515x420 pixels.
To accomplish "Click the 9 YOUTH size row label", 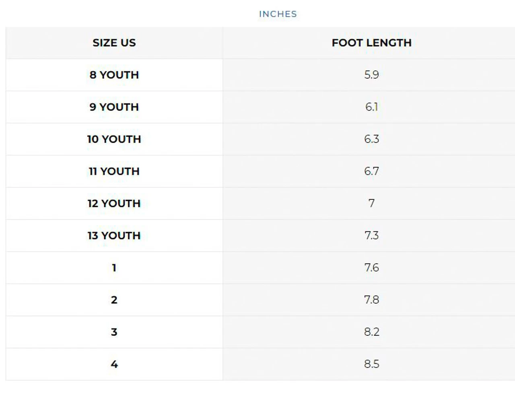I will click(x=114, y=107).
